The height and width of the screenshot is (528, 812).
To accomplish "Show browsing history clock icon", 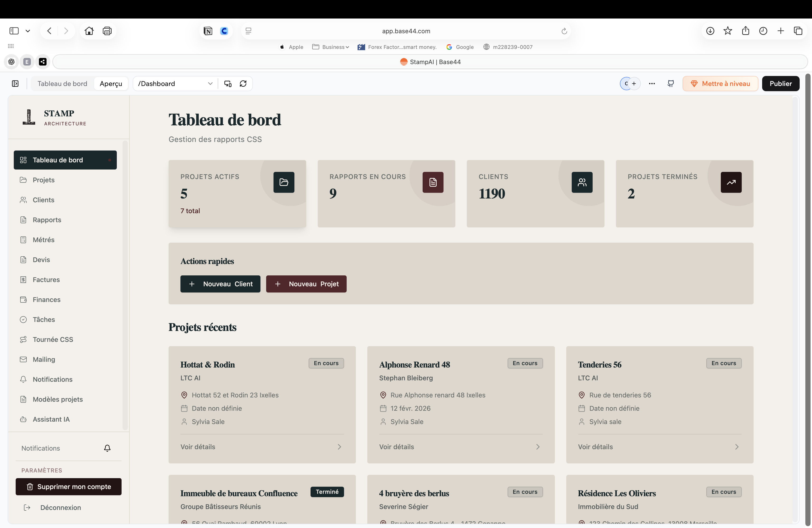I will (x=763, y=31).
